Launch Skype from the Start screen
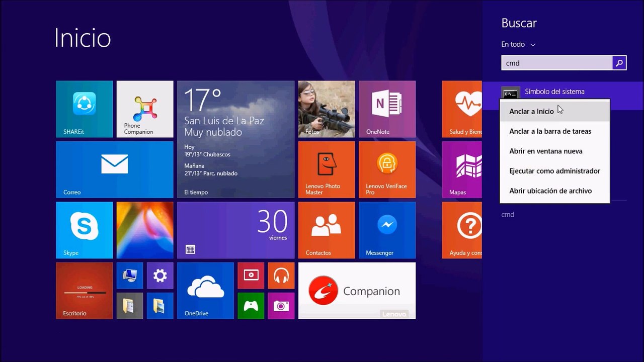The height and width of the screenshot is (362, 644). 84,230
